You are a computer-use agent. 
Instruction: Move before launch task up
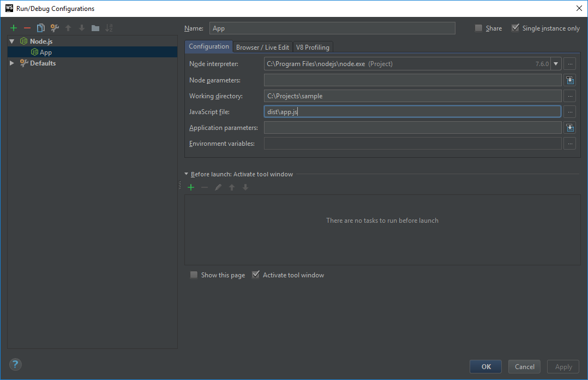point(232,187)
